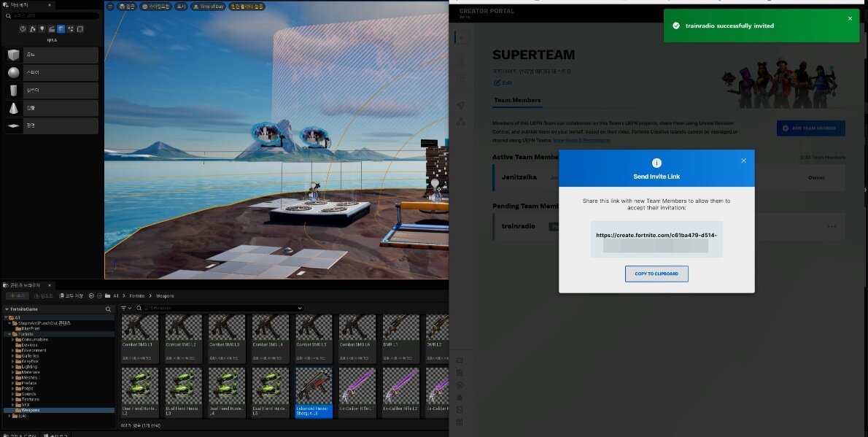Select the Cone shape in the placement panel
Viewport: 868px width, 437px height.
[50, 108]
